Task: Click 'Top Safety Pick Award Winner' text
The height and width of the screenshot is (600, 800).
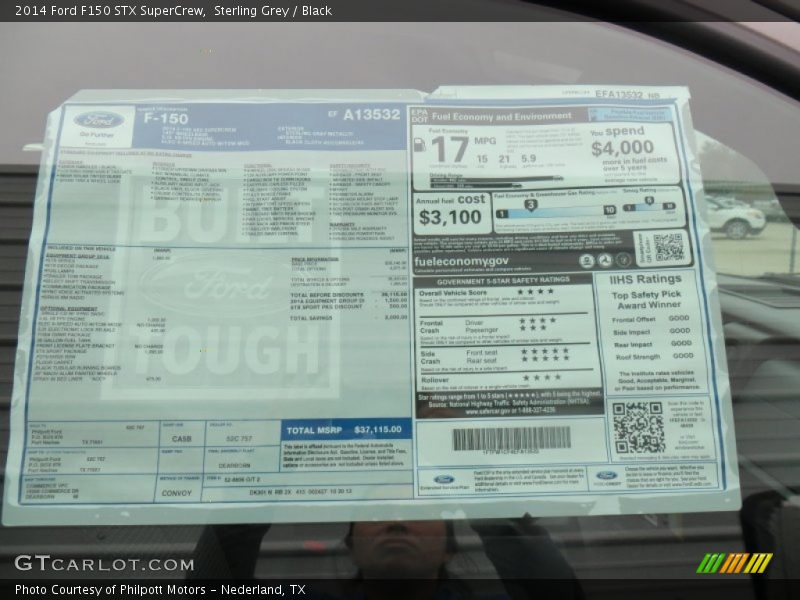Action: click(647, 300)
